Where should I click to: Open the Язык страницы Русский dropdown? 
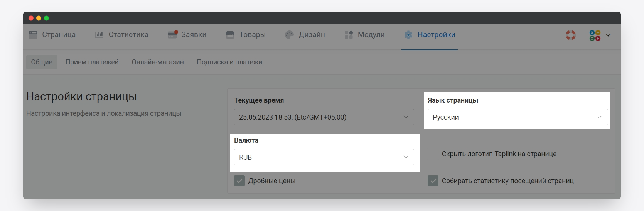[x=518, y=117]
